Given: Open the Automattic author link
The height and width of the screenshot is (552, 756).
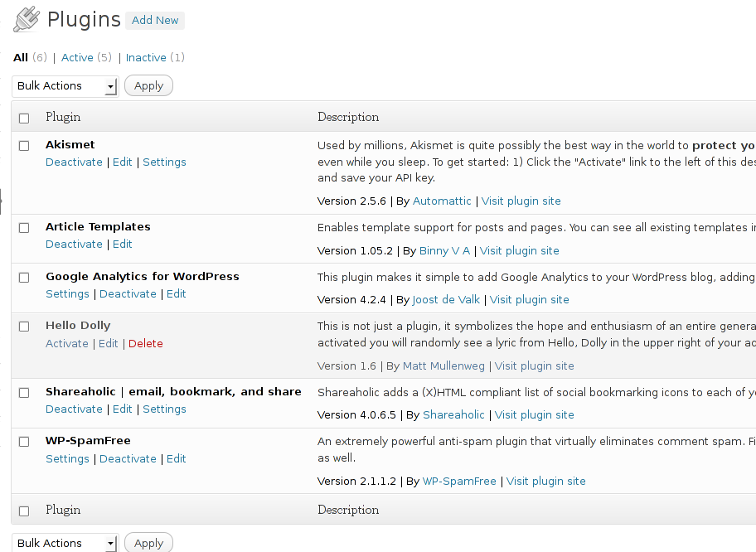Looking at the screenshot, I should (442, 201).
